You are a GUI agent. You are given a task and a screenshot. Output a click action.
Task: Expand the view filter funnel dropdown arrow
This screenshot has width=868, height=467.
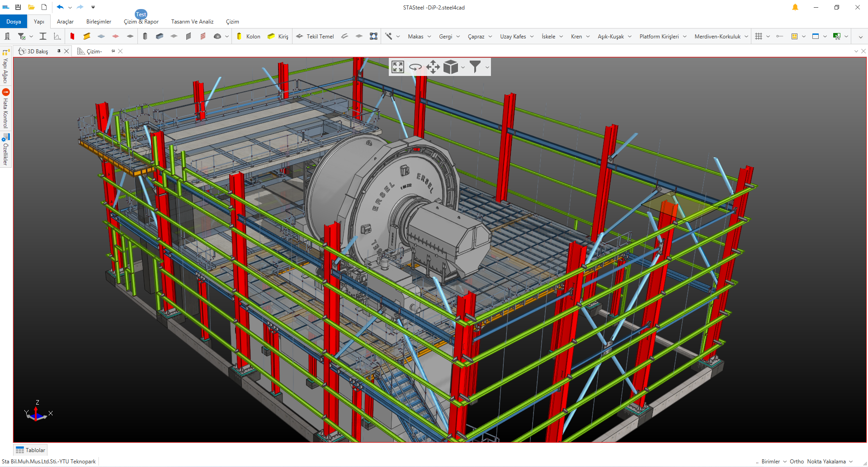pyautogui.click(x=487, y=67)
